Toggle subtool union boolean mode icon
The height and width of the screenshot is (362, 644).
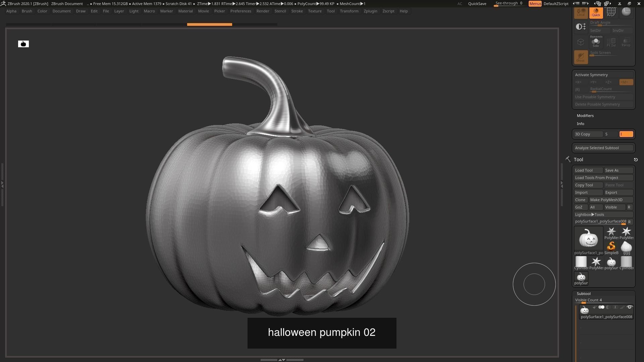tap(601, 307)
